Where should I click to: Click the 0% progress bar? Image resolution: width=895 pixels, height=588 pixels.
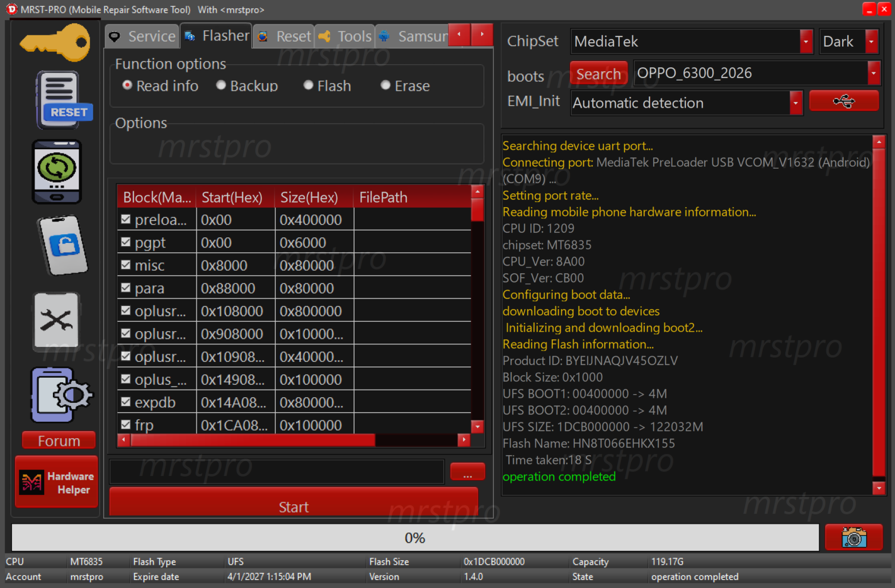pos(415,538)
